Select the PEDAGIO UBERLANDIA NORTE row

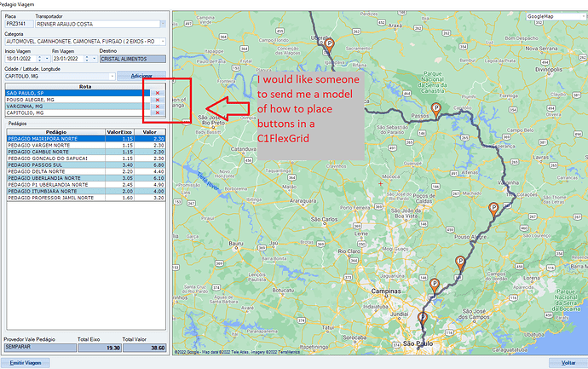click(x=86, y=178)
